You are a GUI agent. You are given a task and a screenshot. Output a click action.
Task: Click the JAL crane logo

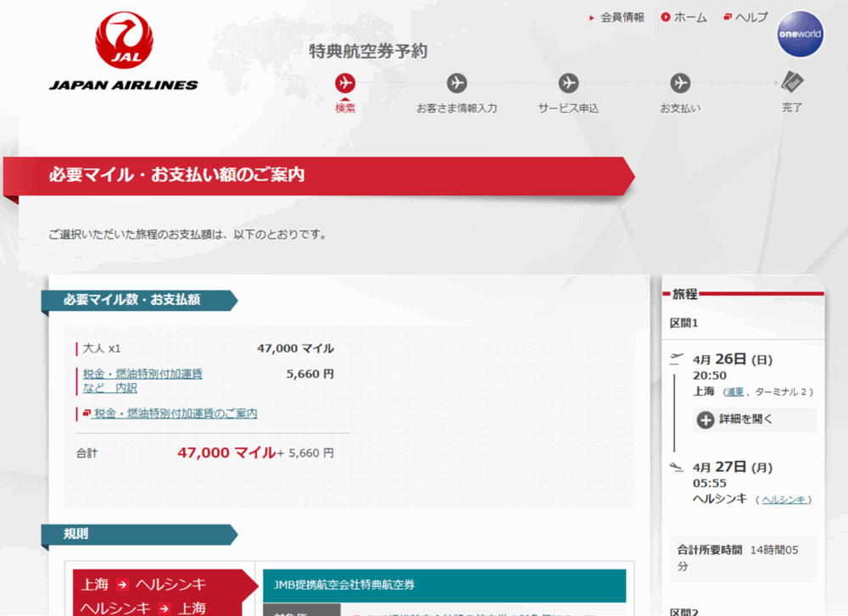(x=124, y=41)
